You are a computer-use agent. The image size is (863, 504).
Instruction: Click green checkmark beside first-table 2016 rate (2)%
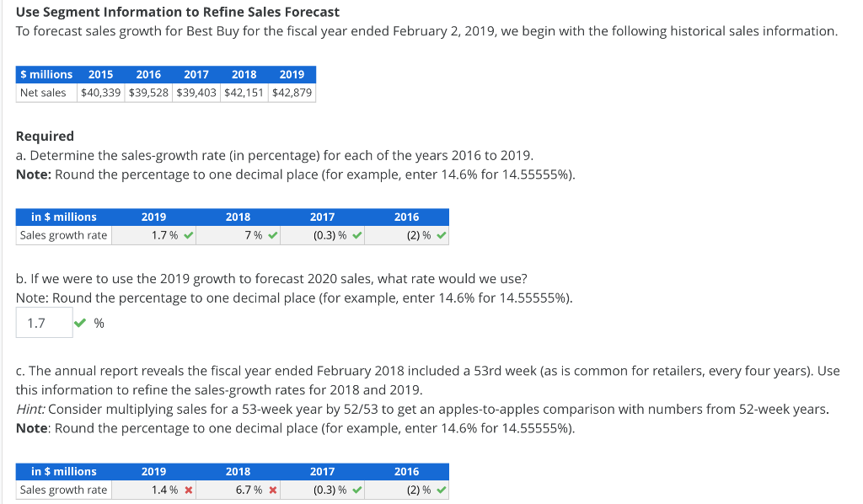point(442,236)
